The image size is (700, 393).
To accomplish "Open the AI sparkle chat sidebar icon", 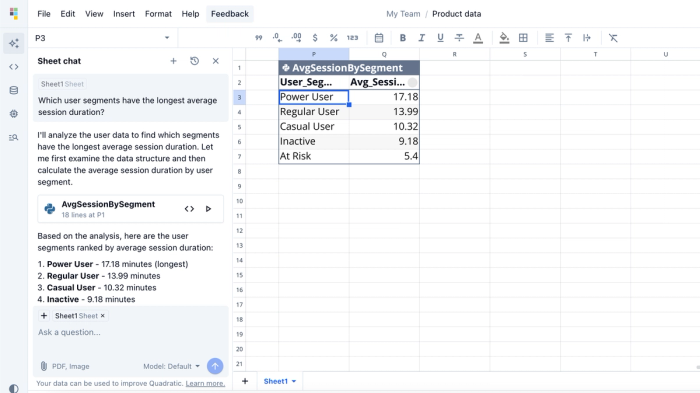I will 14,43.
